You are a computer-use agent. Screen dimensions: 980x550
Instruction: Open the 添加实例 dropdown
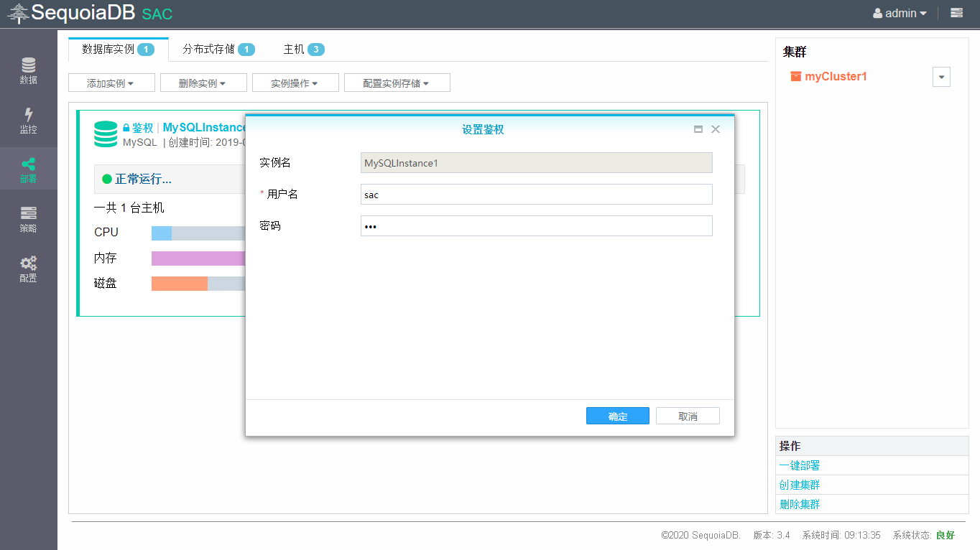pos(111,83)
